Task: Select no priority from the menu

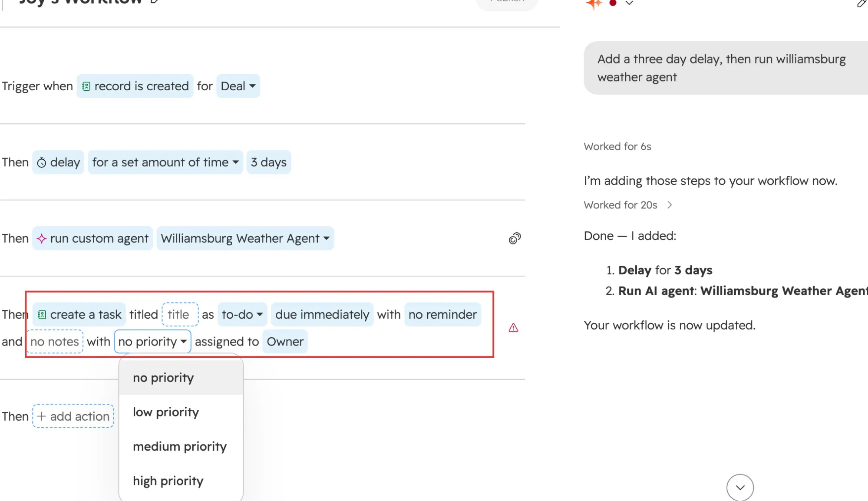Action: coord(181,378)
